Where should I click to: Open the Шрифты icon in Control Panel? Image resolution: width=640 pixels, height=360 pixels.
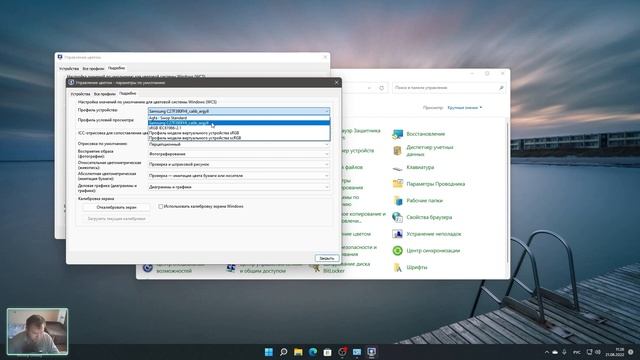398,267
